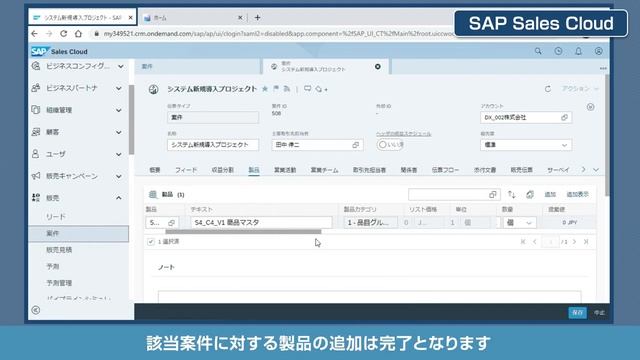The image size is (640, 360).
Task: Click the refresh icon near アクション
Action: 548,89
